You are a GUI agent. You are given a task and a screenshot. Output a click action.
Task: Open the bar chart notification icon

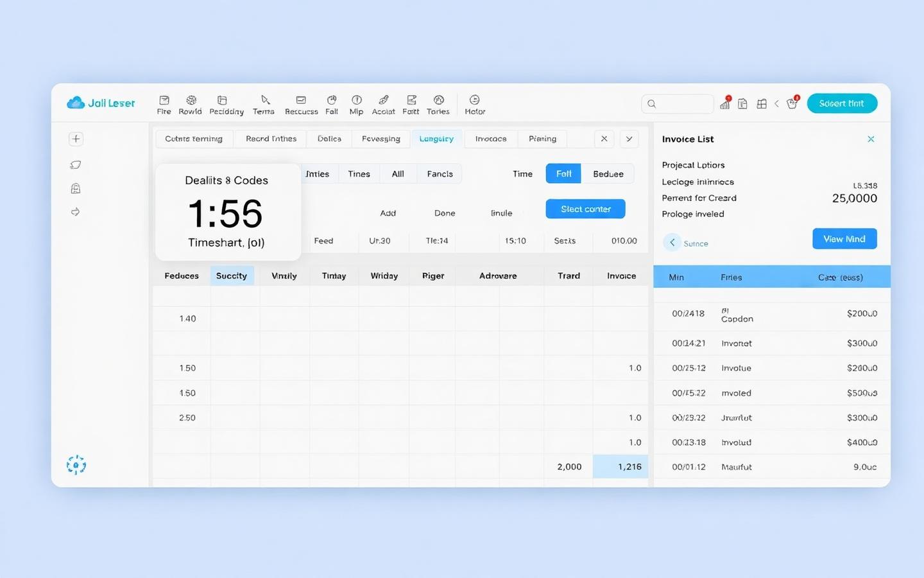(725, 103)
